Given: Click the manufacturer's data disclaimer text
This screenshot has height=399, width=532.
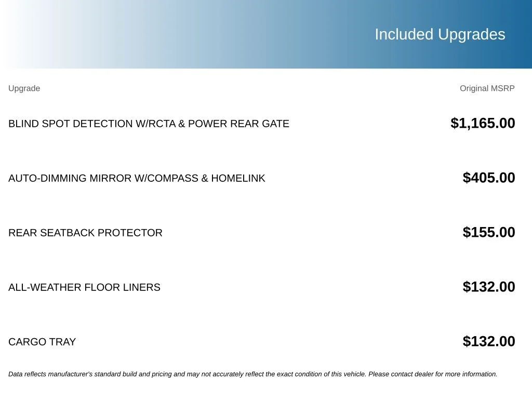Looking at the screenshot, I should click(x=253, y=374).
